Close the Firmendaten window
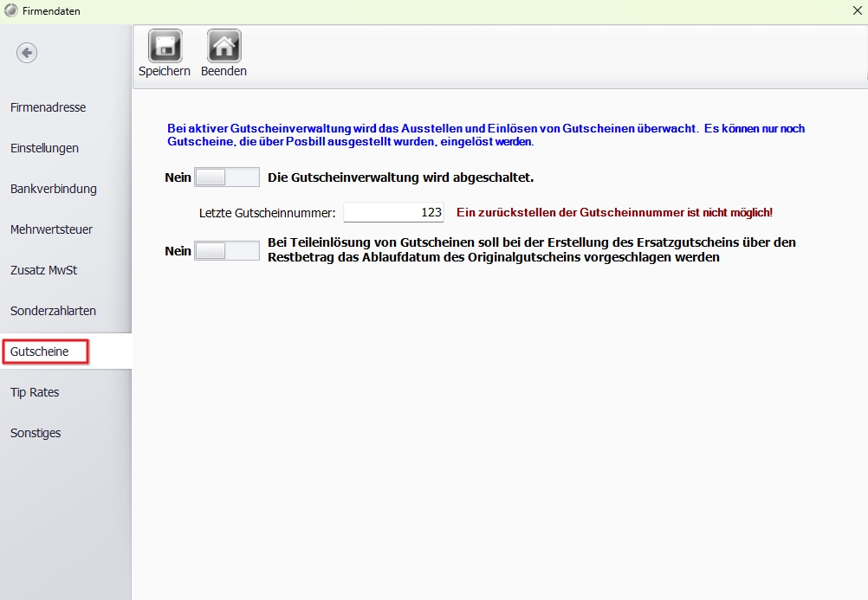The height and width of the screenshot is (600, 868). (858, 10)
